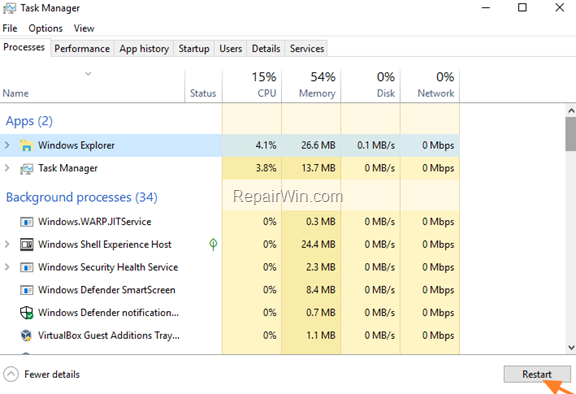Sort by the Disk column header

371,85
